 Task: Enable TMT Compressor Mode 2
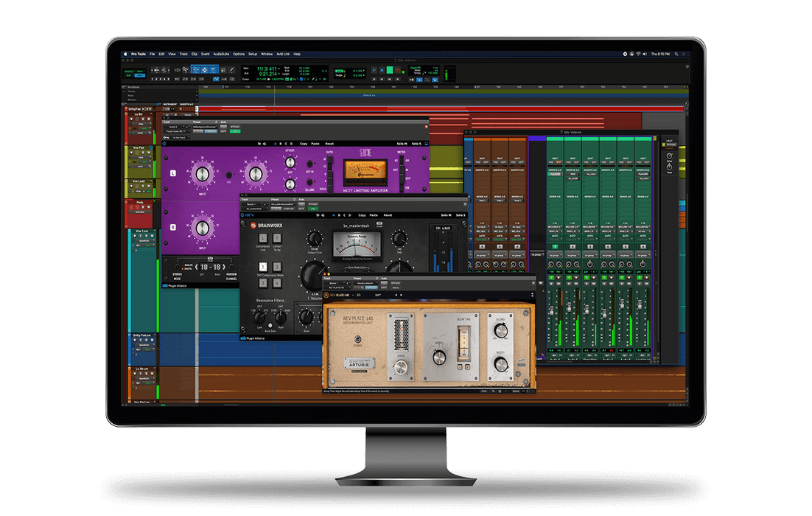pyautogui.click(x=276, y=266)
